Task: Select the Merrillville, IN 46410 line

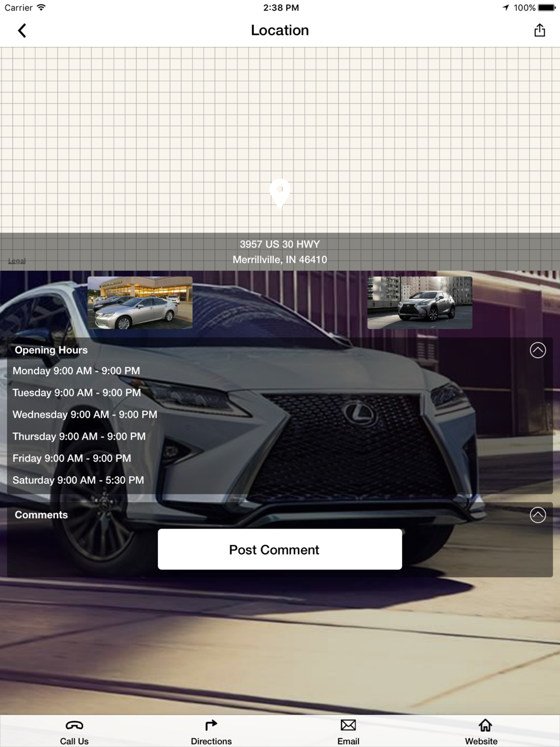Action: 280,260
